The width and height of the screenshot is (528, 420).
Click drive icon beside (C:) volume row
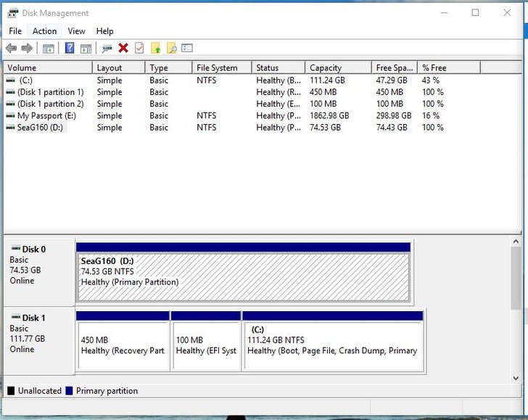tap(10, 81)
